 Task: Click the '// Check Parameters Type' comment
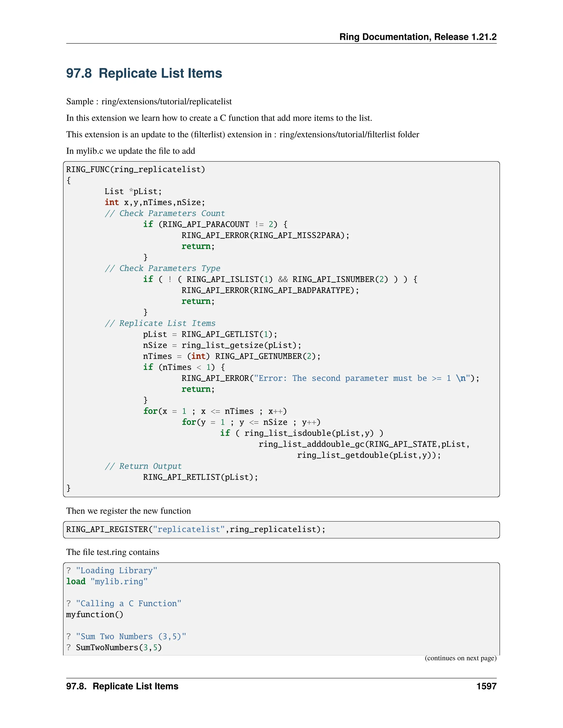[x=162, y=268]
